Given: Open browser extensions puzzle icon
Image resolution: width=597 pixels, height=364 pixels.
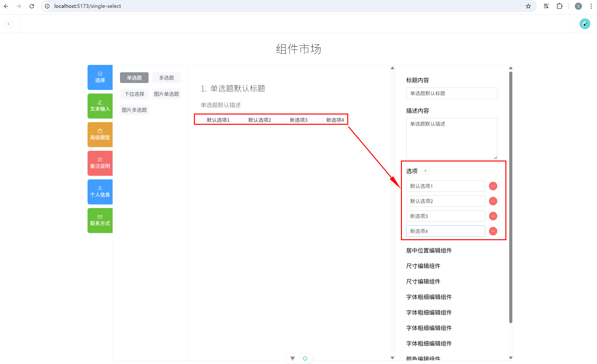Looking at the screenshot, I should pos(560,6).
